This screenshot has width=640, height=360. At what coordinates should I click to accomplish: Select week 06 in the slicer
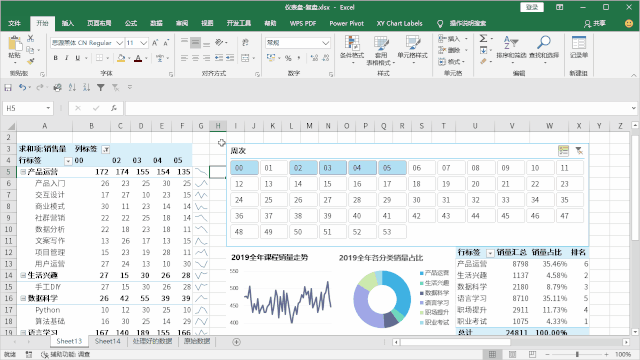coord(422,168)
